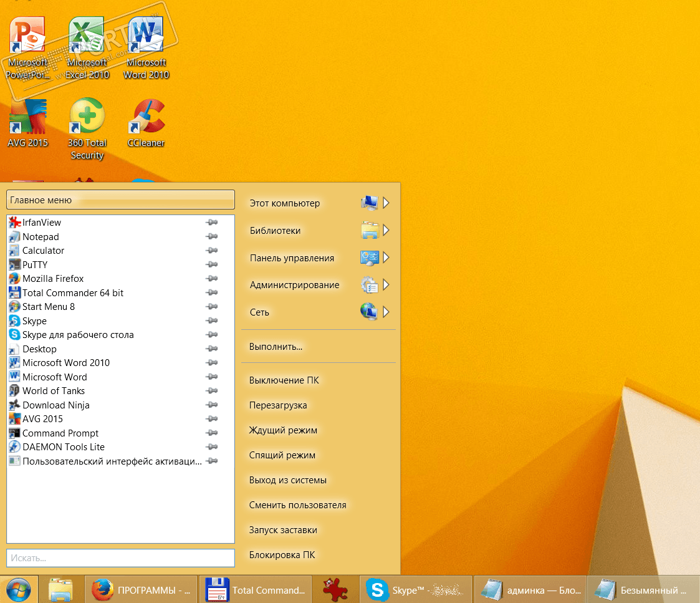
Task: Click Выключение ПК to shut down
Action: tap(284, 380)
